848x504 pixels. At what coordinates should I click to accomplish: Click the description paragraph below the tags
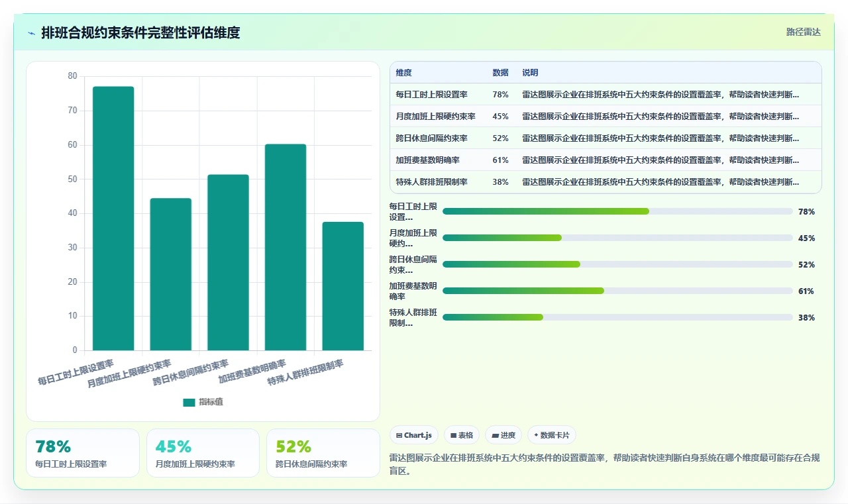605,464
